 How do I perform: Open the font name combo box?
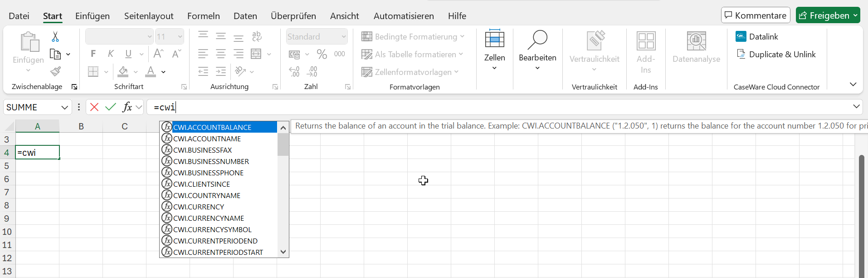(120, 36)
